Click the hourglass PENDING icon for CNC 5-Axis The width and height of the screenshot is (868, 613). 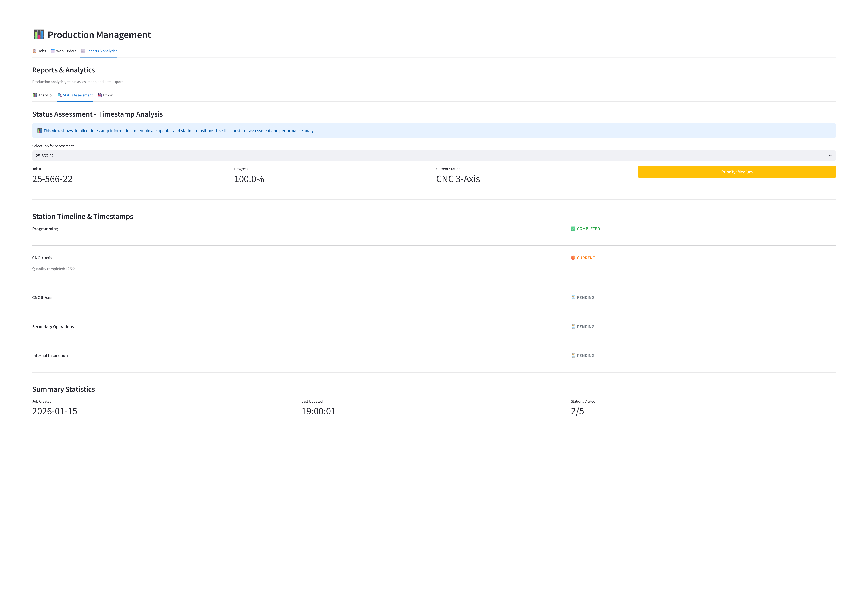[x=573, y=297]
